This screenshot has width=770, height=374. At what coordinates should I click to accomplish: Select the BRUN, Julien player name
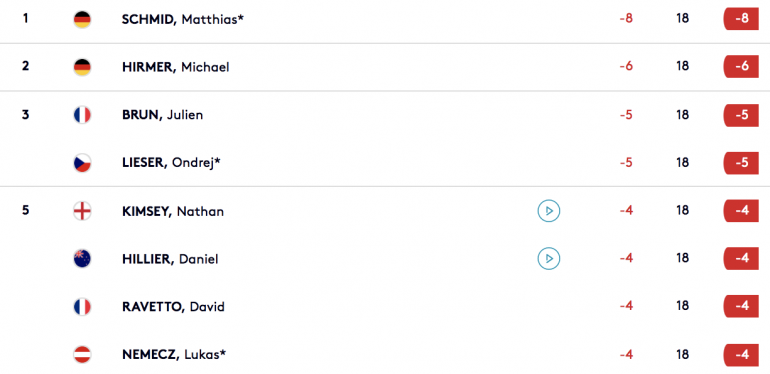[163, 115]
